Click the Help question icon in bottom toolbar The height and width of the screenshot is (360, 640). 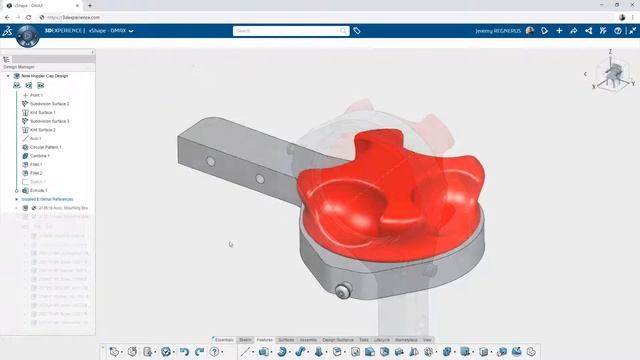click(214, 351)
